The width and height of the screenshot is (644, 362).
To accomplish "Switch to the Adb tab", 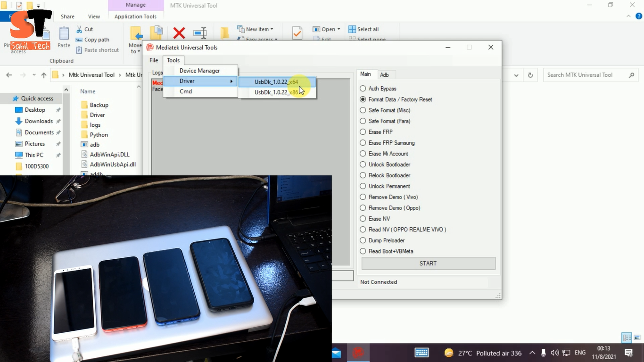I will 385,75.
